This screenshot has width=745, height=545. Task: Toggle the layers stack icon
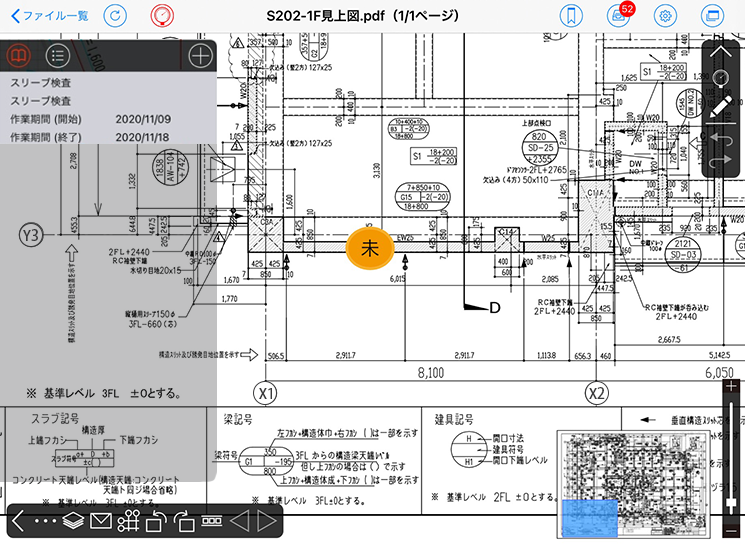pyautogui.click(x=73, y=521)
